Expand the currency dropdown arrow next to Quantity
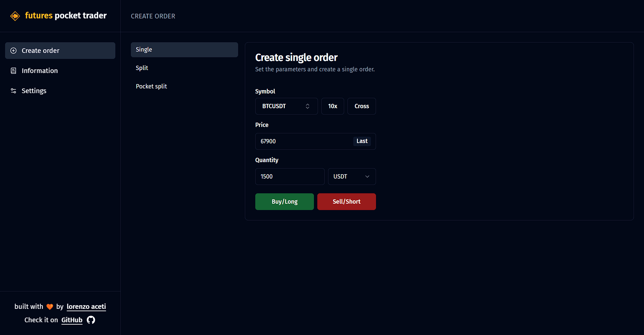Screen dimensions: 644x335 click(367, 176)
